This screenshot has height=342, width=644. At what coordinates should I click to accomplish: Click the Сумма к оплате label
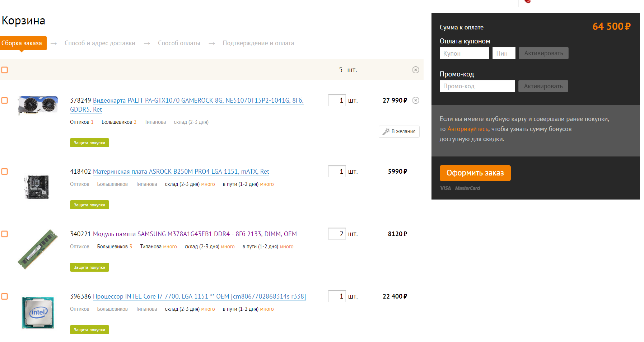(x=462, y=27)
